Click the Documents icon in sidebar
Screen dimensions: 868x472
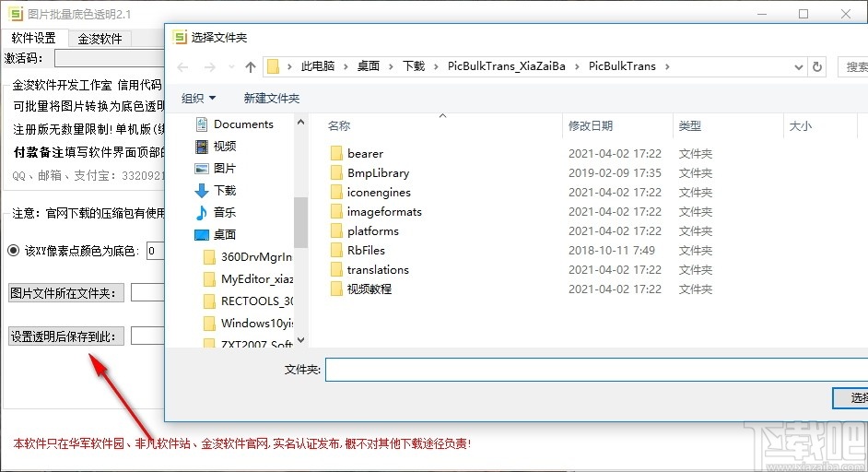point(202,124)
